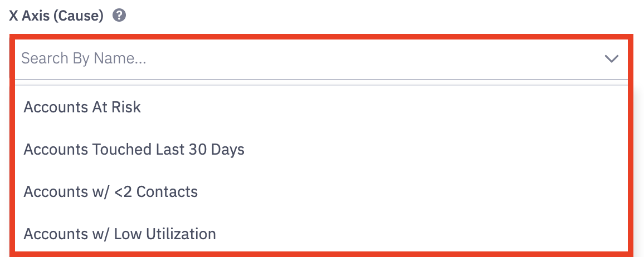
Task: Select Accounts w/ <2 Contacts option
Action: pyautogui.click(x=110, y=192)
